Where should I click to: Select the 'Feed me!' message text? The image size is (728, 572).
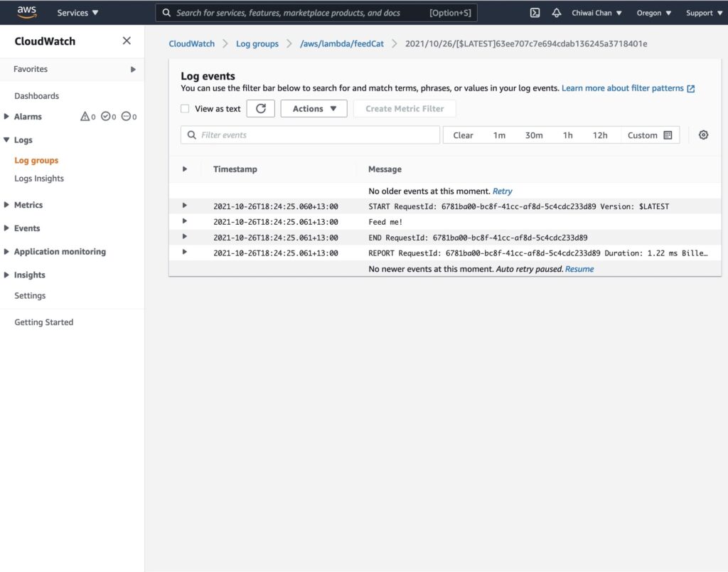[x=385, y=222]
